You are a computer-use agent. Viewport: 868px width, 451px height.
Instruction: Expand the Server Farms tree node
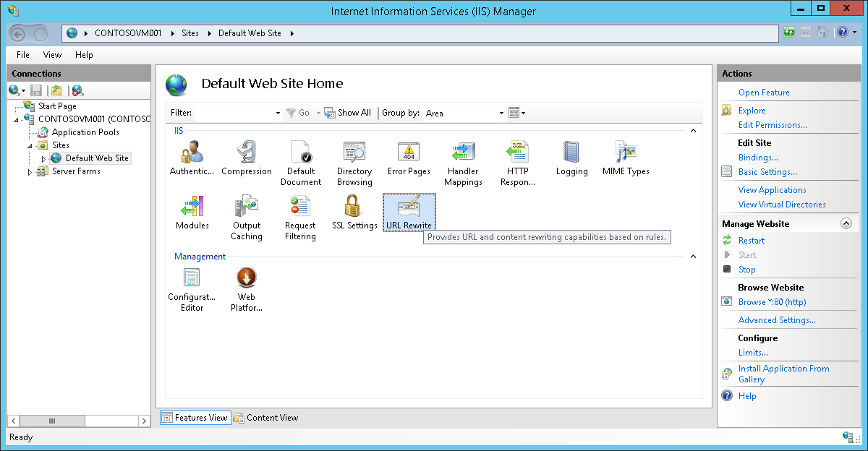point(30,172)
